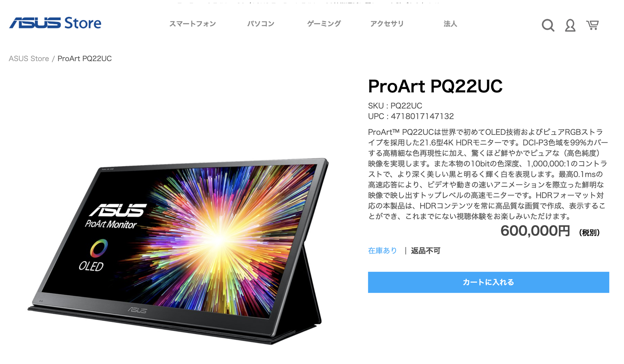This screenshot has height=364, width=624.
Task: Open the user account icon
Action: click(570, 25)
